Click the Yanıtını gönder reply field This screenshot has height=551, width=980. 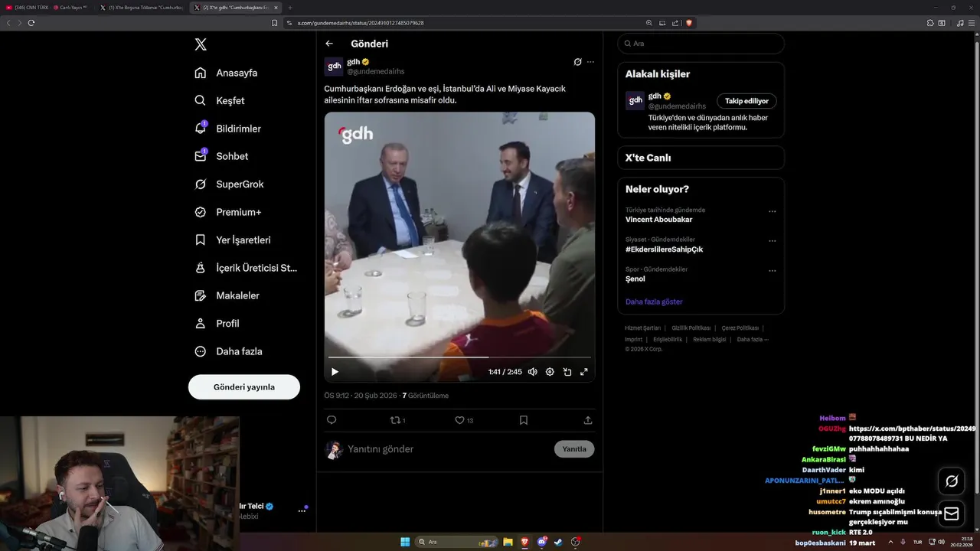click(448, 449)
